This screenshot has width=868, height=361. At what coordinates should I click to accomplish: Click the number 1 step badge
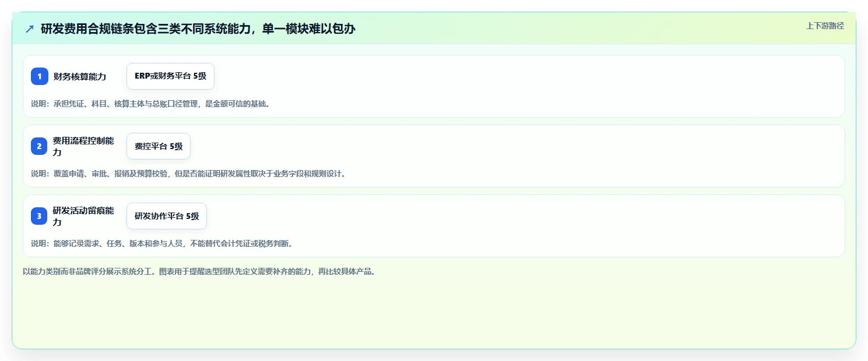coord(40,76)
